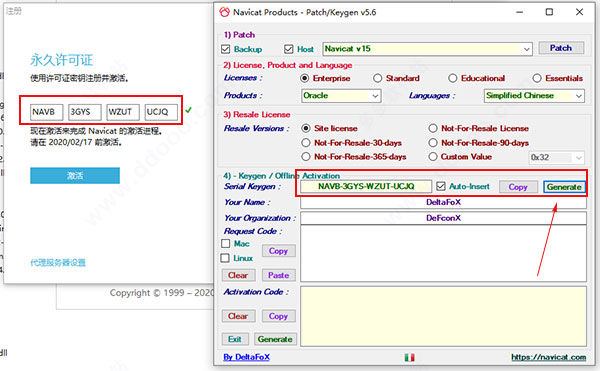Click the blue 激活 activate button

click(75, 176)
